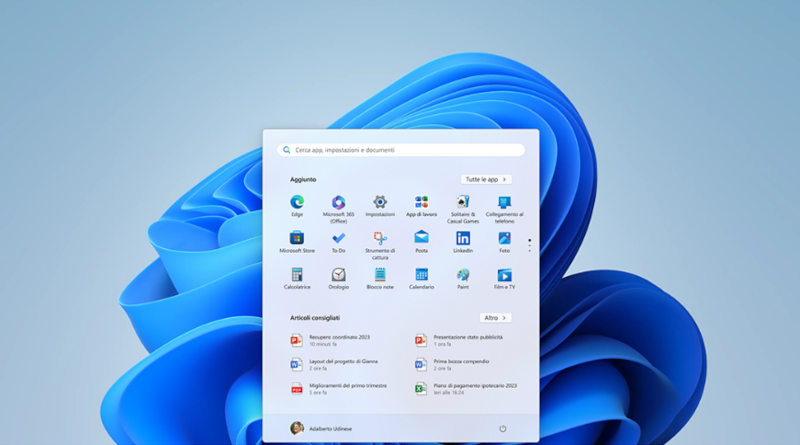Open Impostazioni settings app
This screenshot has height=445, width=800.
point(380,206)
